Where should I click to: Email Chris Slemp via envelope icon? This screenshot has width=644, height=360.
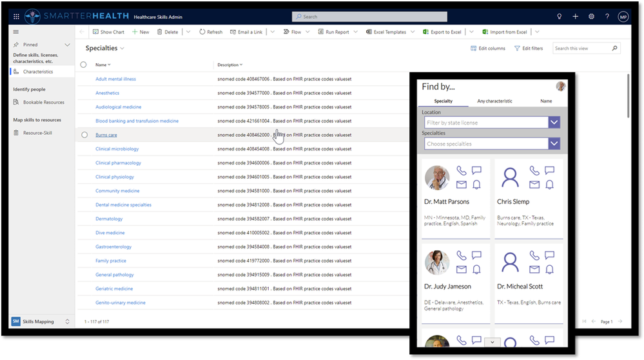click(x=534, y=185)
